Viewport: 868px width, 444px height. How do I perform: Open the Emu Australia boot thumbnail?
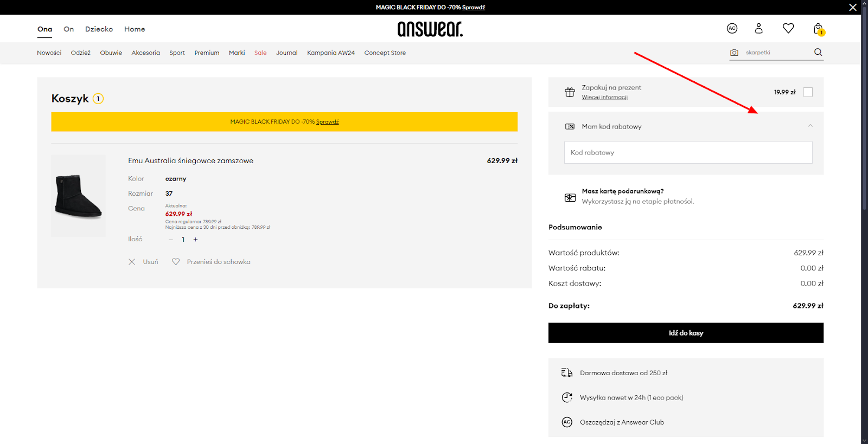point(78,196)
